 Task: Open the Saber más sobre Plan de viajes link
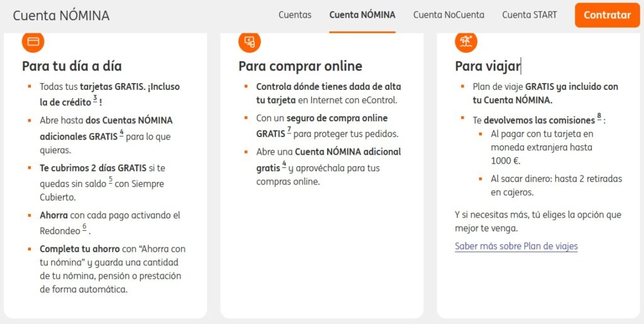(516, 247)
